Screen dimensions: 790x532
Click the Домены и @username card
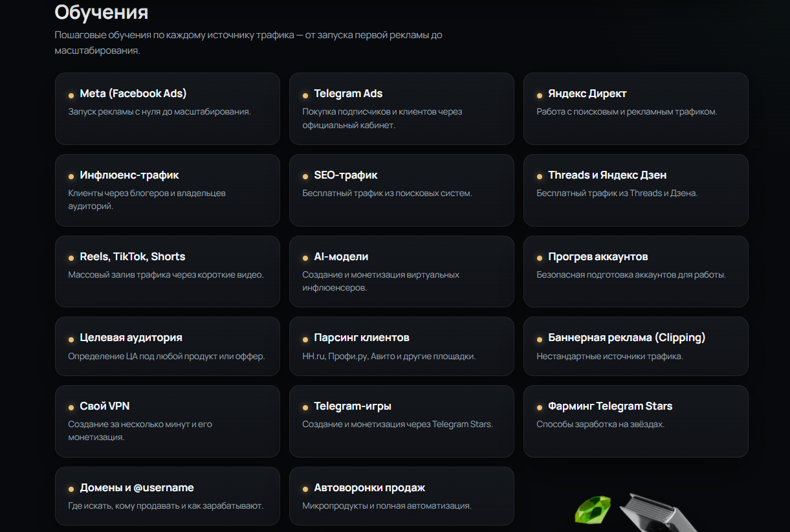[168, 496]
